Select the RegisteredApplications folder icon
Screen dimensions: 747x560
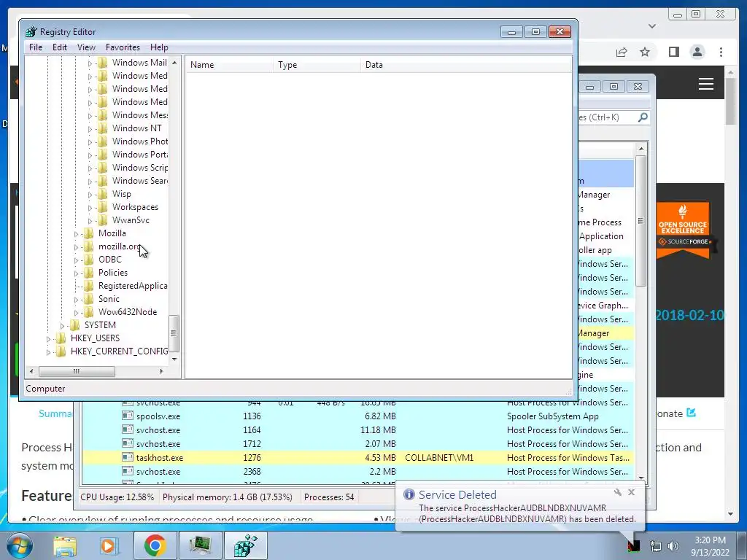tap(88, 286)
